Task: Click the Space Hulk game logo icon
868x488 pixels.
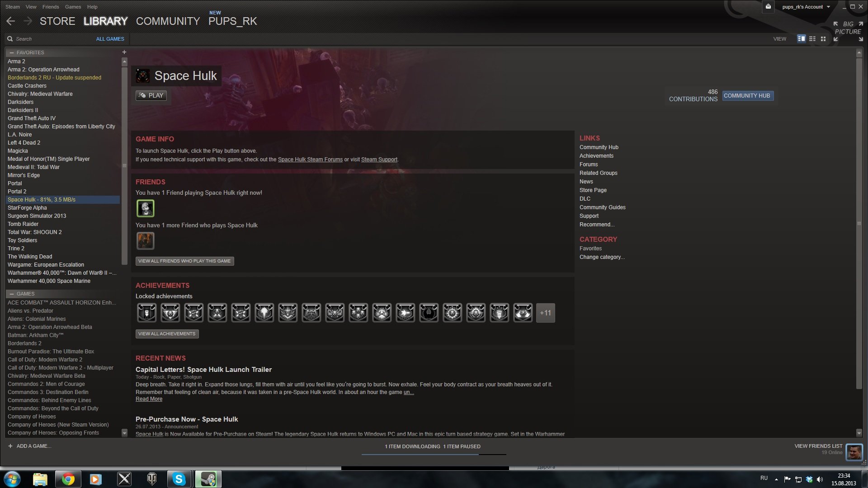Action: click(143, 76)
